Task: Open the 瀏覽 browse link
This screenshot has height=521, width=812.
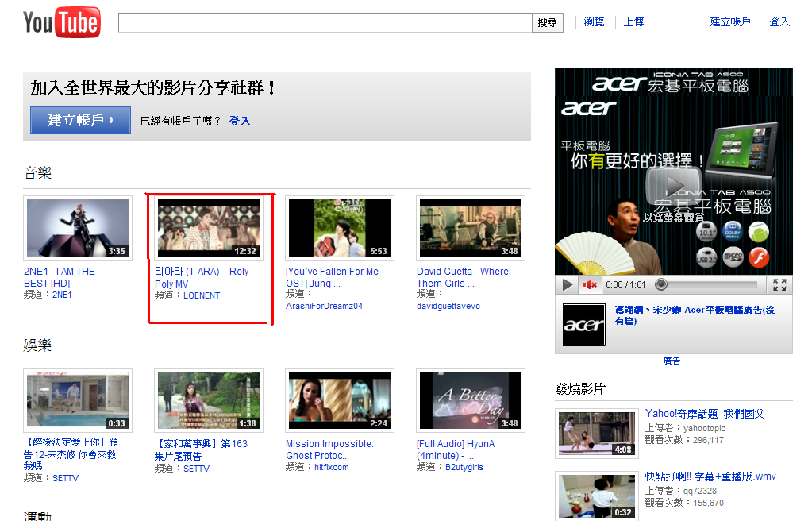Action: point(594,21)
